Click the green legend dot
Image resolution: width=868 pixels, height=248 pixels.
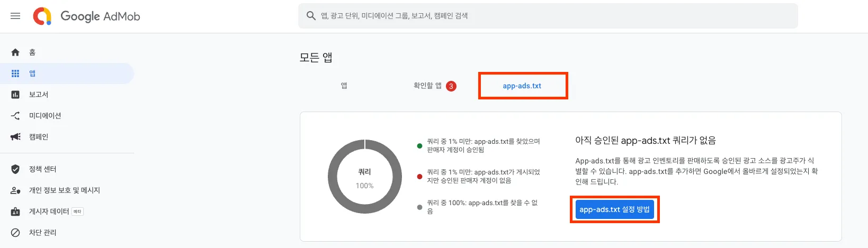(x=419, y=146)
